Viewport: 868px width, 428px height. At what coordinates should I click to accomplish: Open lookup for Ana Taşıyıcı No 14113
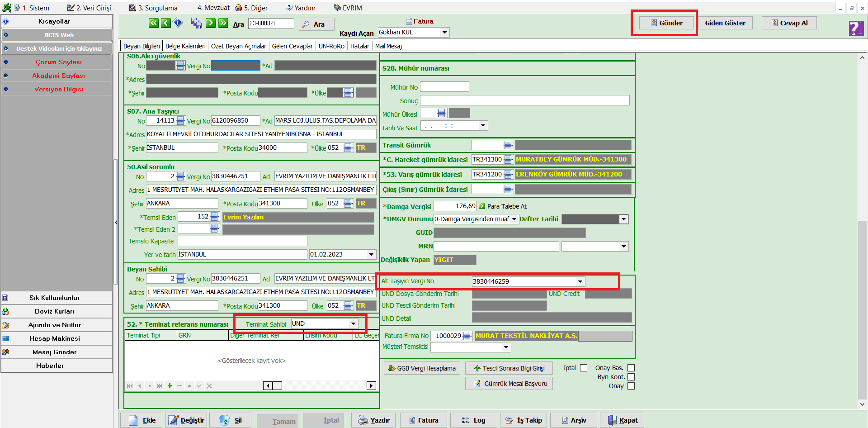[180, 121]
